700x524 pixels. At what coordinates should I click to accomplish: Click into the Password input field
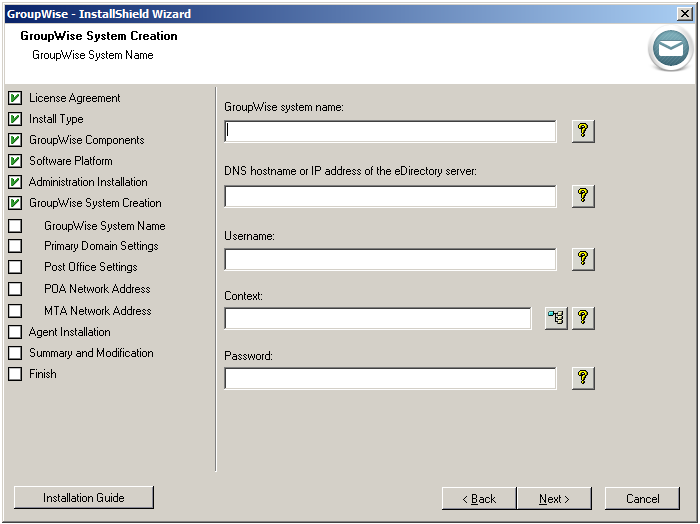(x=390, y=379)
